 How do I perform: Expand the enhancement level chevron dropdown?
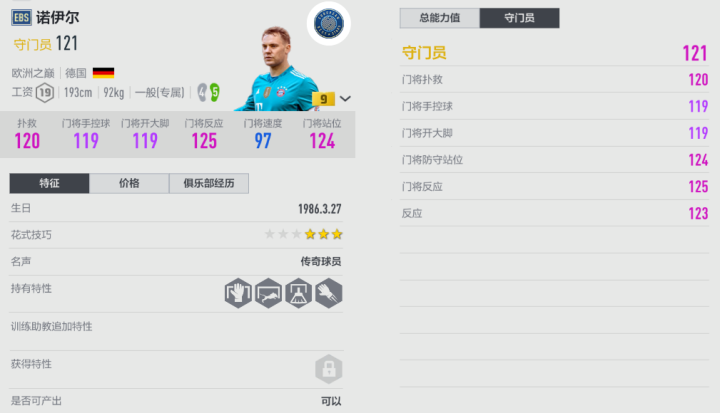pos(345,98)
